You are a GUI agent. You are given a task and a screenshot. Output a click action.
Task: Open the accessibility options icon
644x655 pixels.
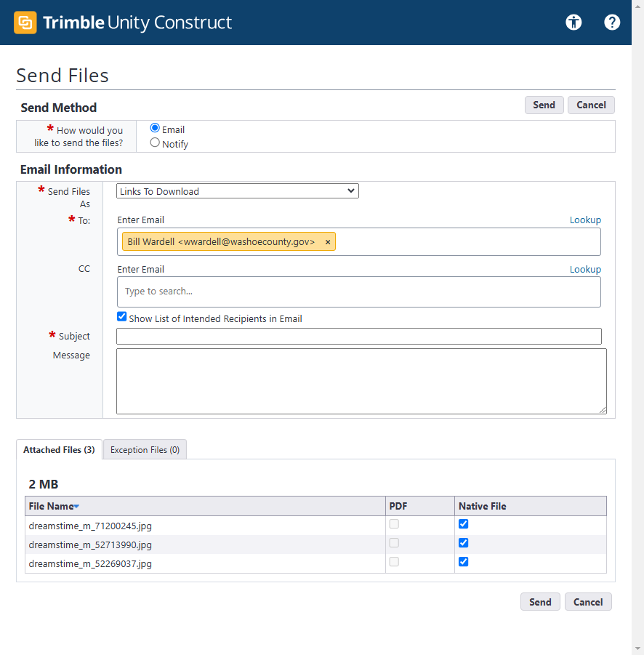[573, 22]
